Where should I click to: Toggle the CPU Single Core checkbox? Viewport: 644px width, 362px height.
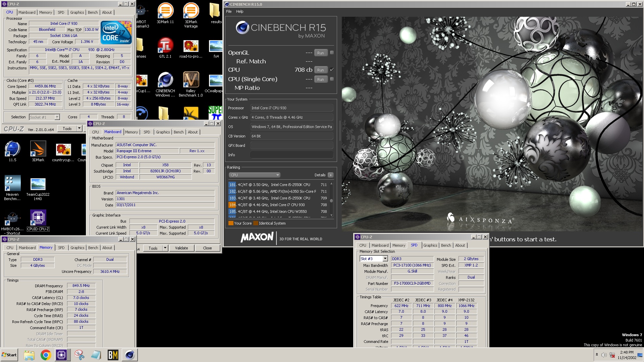[x=332, y=79]
